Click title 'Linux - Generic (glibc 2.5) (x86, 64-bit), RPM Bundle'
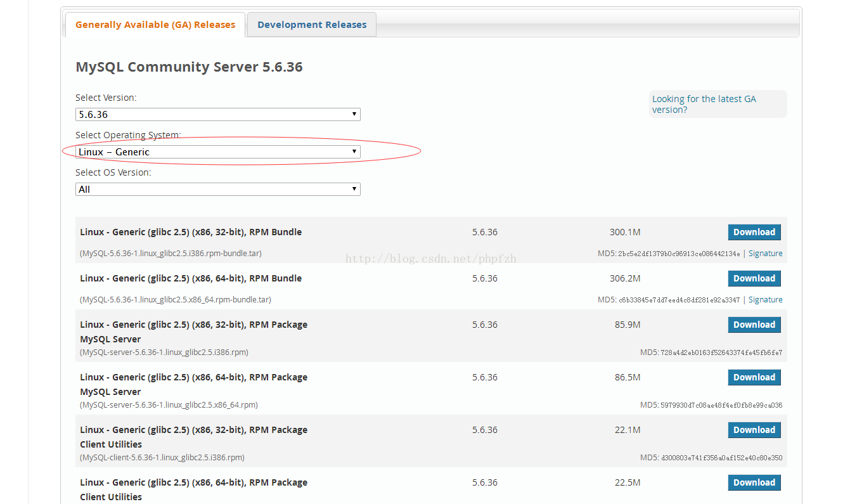Image resolution: width=850 pixels, height=504 pixels. coord(191,278)
